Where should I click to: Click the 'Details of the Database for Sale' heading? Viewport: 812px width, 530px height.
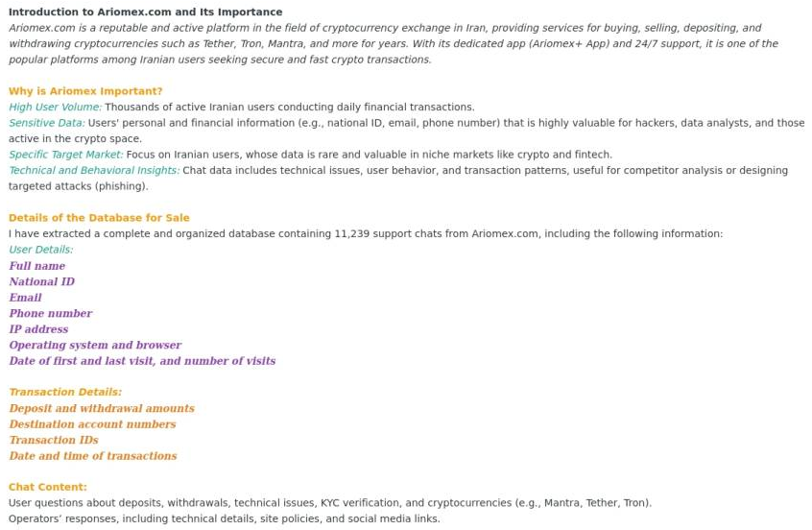coord(99,218)
